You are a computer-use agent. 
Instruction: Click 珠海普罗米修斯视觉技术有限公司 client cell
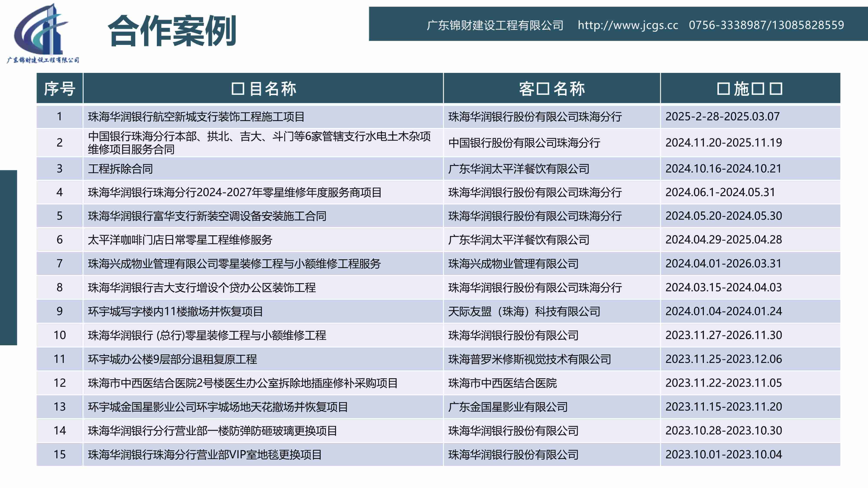click(x=552, y=359)
